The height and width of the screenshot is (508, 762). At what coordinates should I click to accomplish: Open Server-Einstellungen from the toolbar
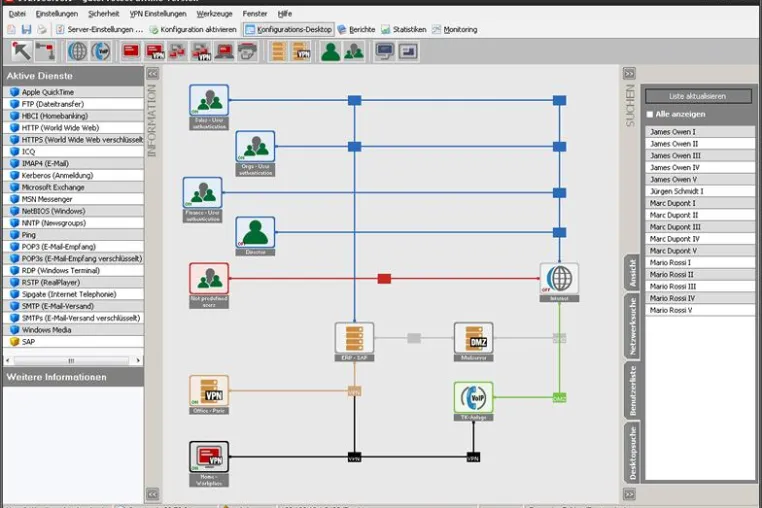pyautogui.click(x=100, y=30)
